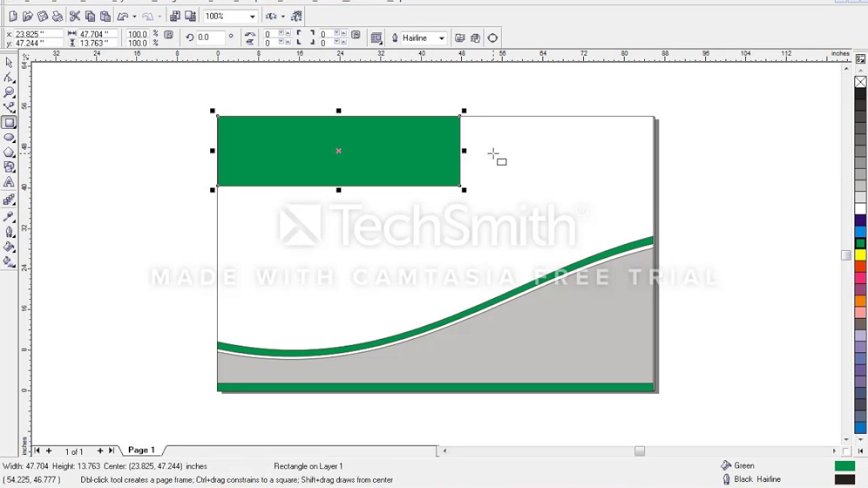
Task: Select the Interactive Blend tool
Action: pyautogui.click(x=9, y=200)
